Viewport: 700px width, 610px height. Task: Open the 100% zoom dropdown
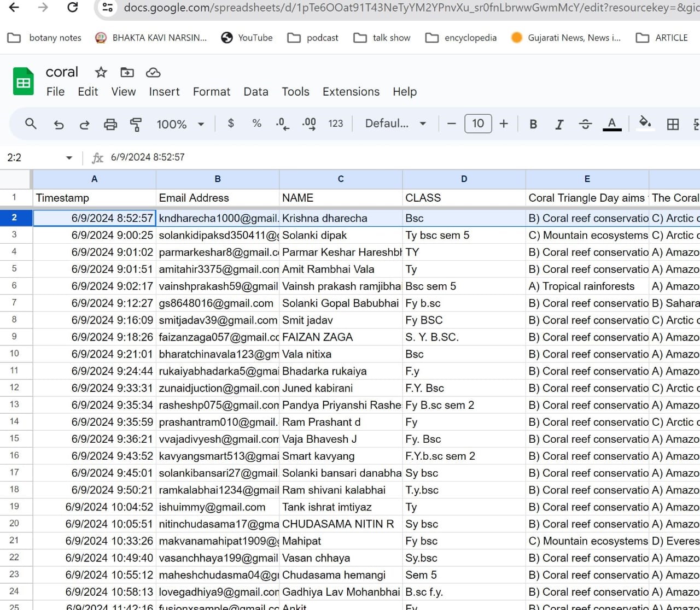180,124
